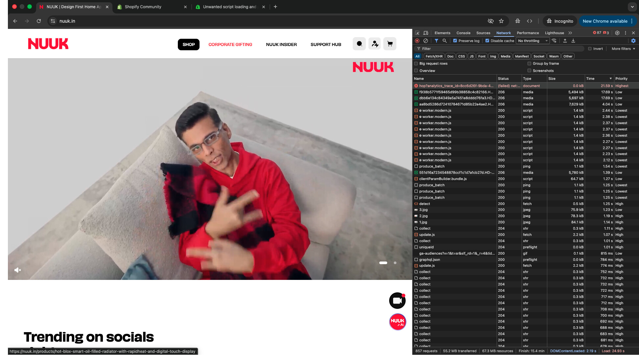Click the Export HAR download icon
The height and width of the screenshot is (364, 639).
coord(573,41)
